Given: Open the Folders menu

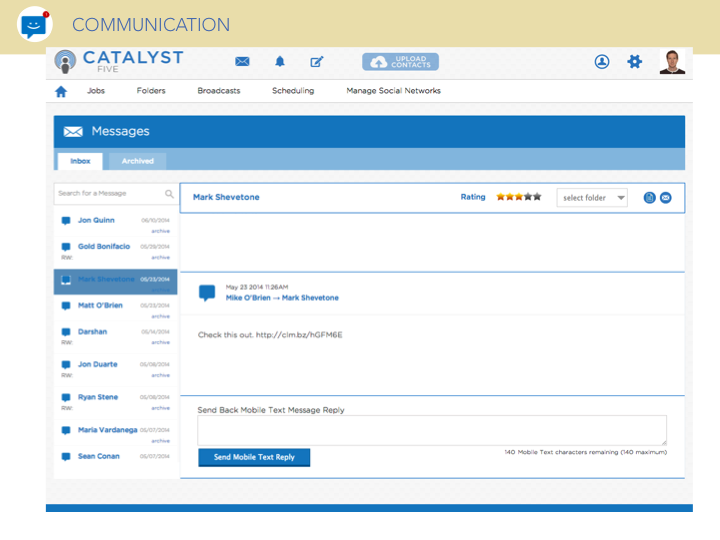Looking at the screenshot, I should tap(151, 91).
